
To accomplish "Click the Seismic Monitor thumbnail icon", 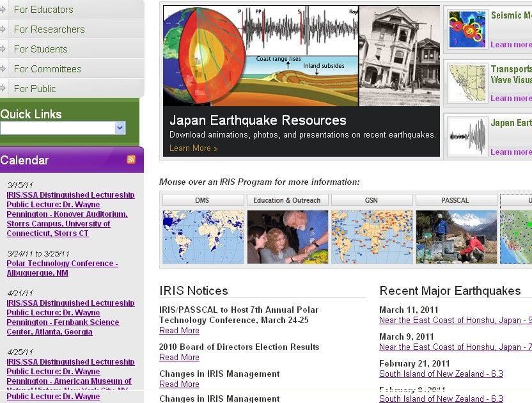I will (467, 29).
